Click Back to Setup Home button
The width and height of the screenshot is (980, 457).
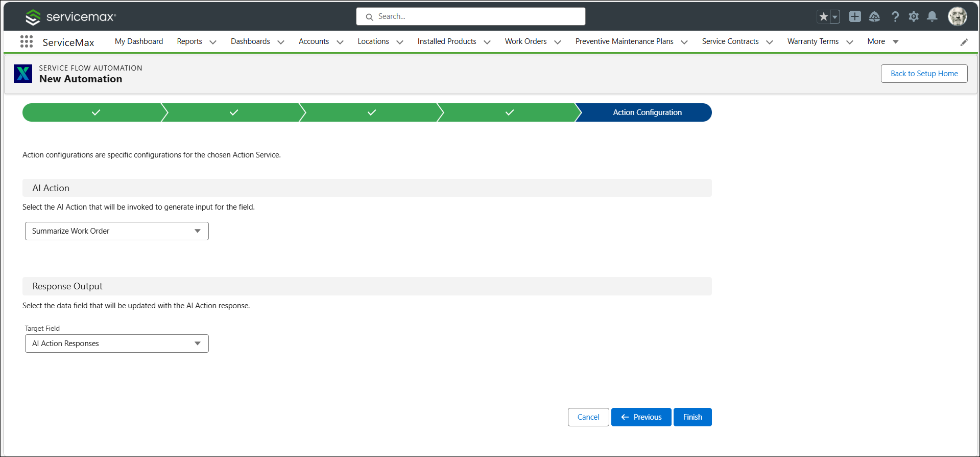point(924,74)
